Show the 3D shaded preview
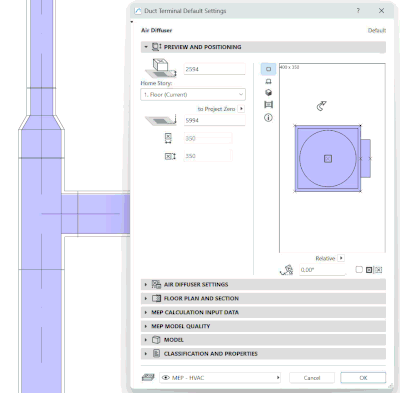 pos(268,93)
